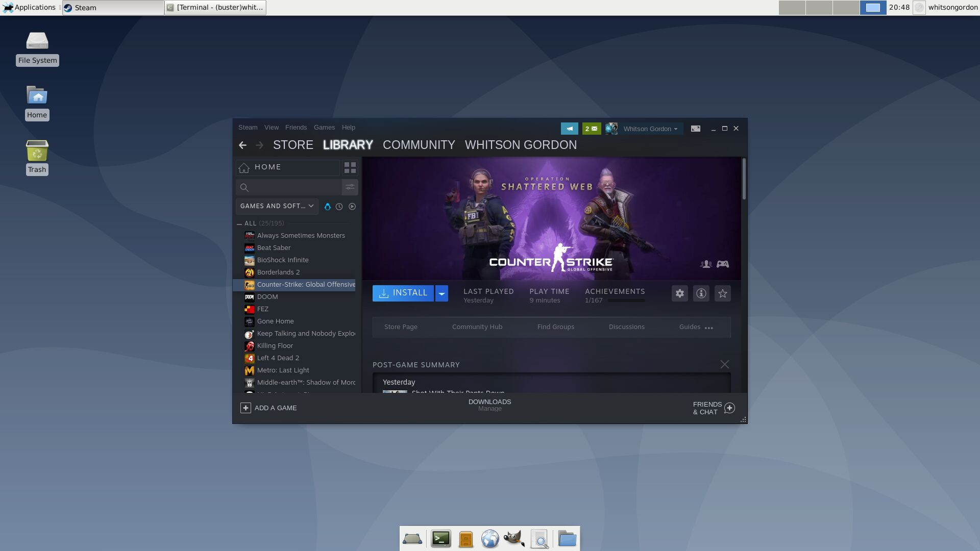Click the notifications bell icon in Steam
This screenshot has height=551, width=980.
tap(570, 129)
